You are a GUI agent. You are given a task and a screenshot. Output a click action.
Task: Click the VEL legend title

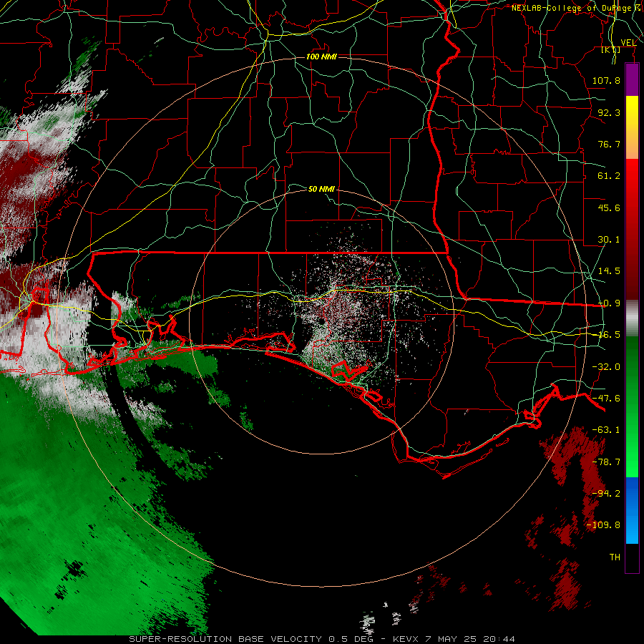628,43
